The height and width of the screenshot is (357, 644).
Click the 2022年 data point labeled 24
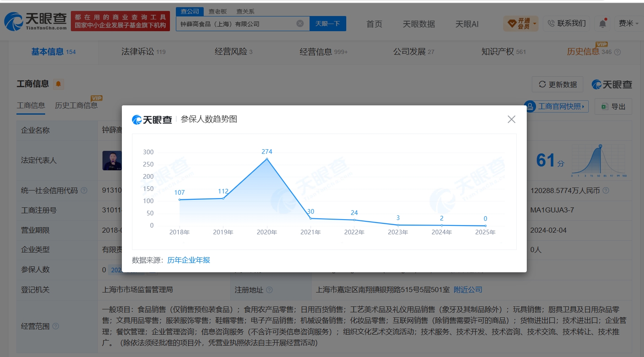pyautogui.click(x=354, y=220)
